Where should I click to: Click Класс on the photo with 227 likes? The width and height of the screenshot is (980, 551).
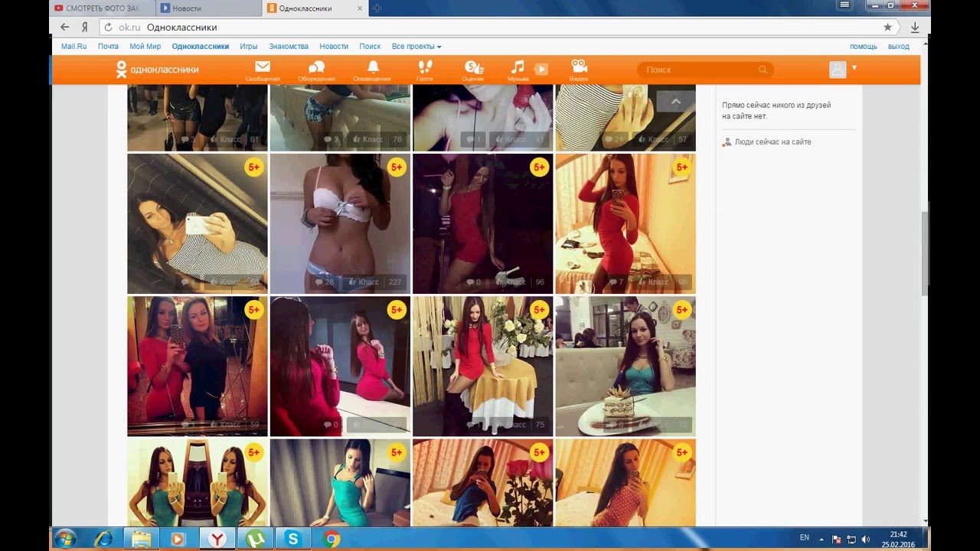[x=364, y=282]
